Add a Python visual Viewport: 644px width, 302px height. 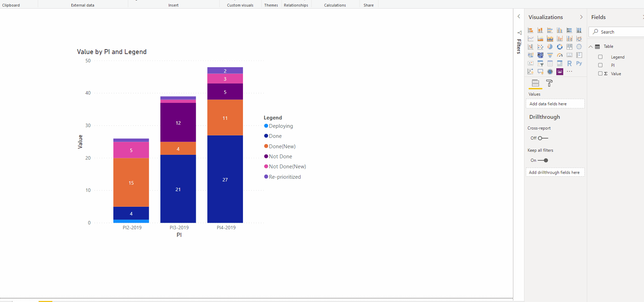pos(579,63)
